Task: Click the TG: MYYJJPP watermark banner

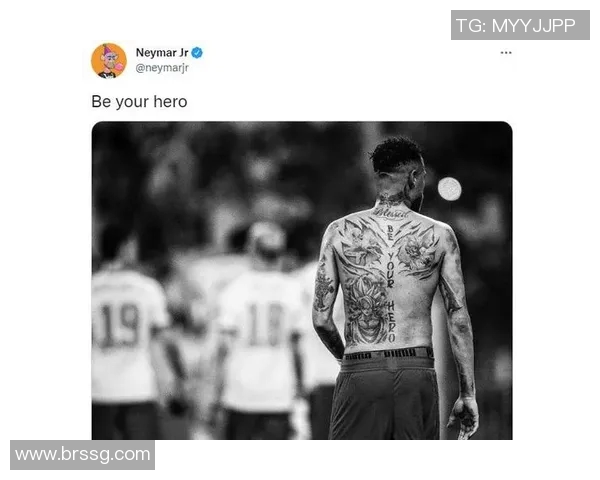Action: tap(520, 25)
